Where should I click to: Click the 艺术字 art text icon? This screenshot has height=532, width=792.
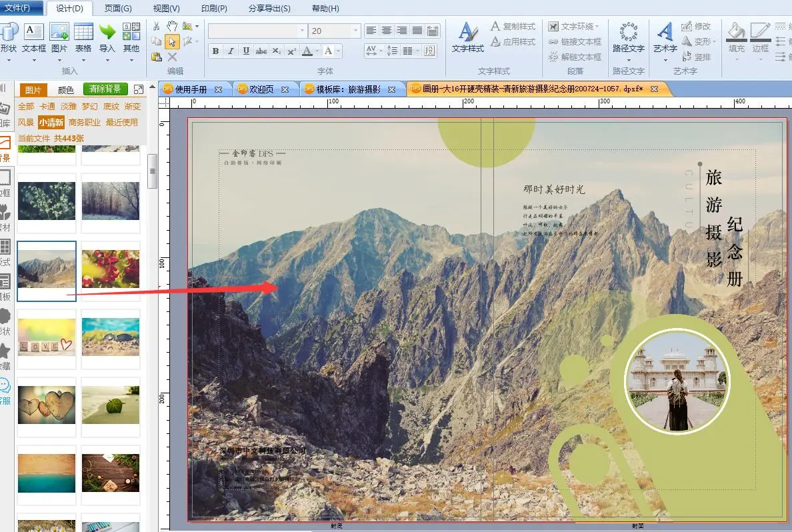[665, 33]
